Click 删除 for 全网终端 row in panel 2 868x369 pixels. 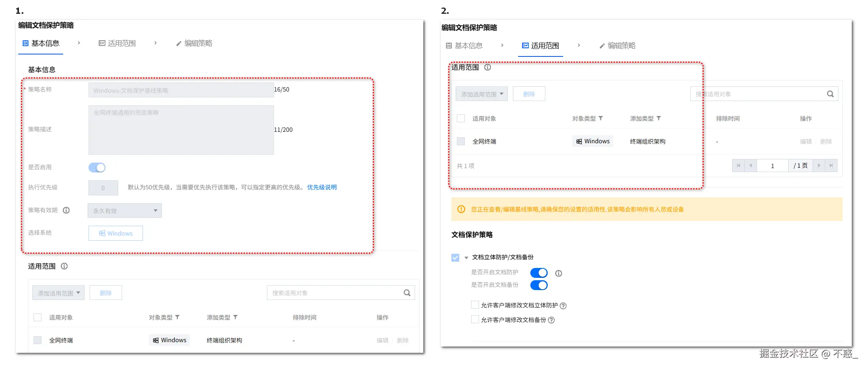[826, 141]
